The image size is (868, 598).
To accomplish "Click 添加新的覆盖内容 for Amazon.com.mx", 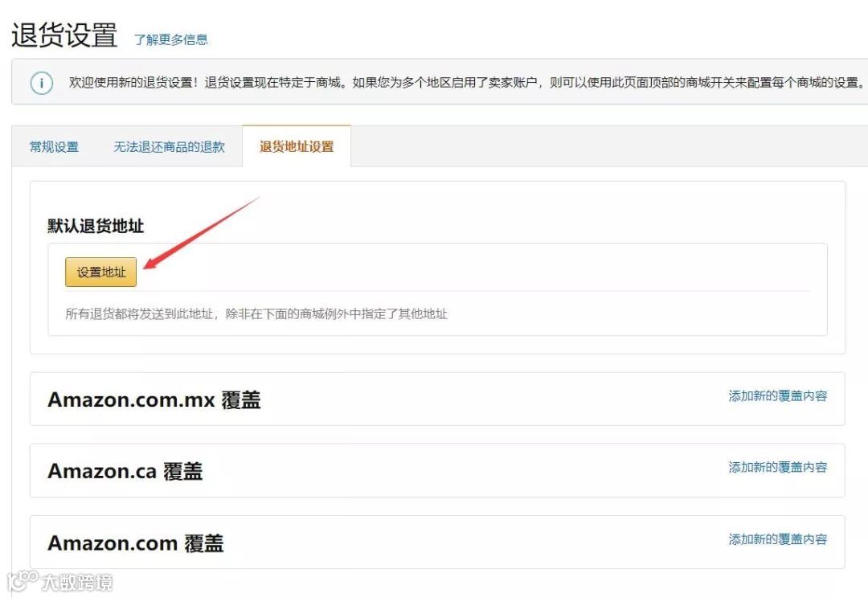I will [x=776, y=396].
